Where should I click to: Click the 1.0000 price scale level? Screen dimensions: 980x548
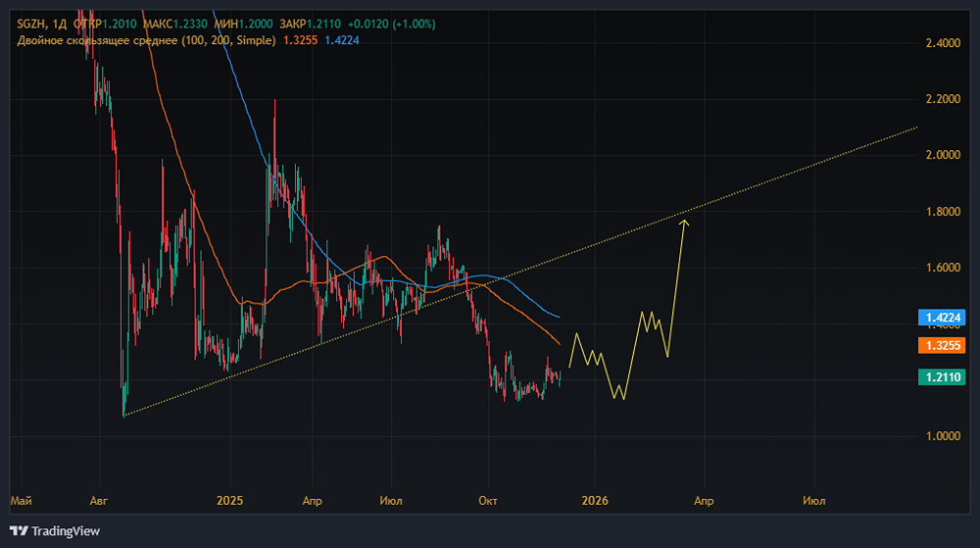point(942,436)
